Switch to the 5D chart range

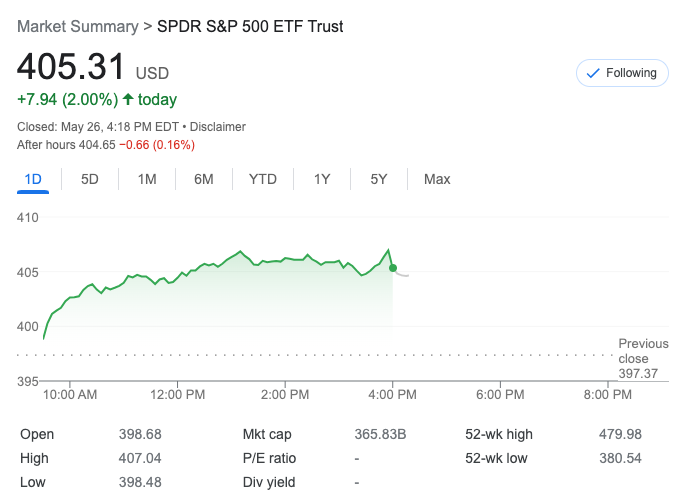(x=90, y=179)
